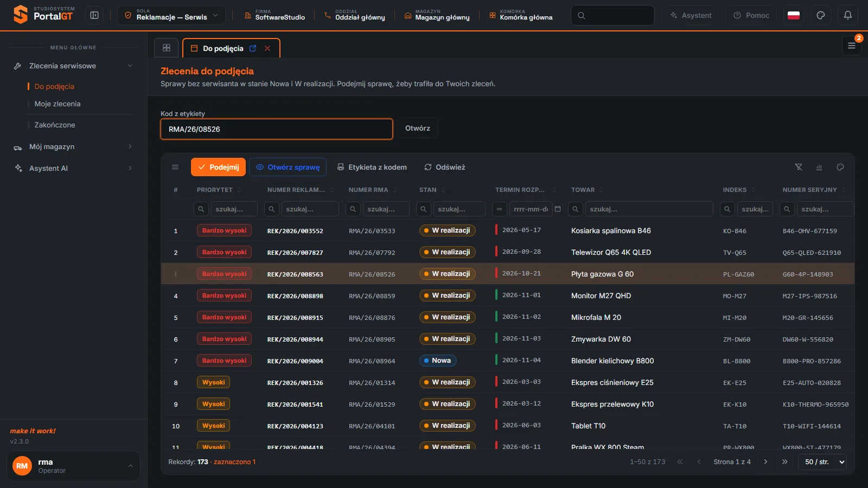Open the notifications bell

[x=848, y=15]
